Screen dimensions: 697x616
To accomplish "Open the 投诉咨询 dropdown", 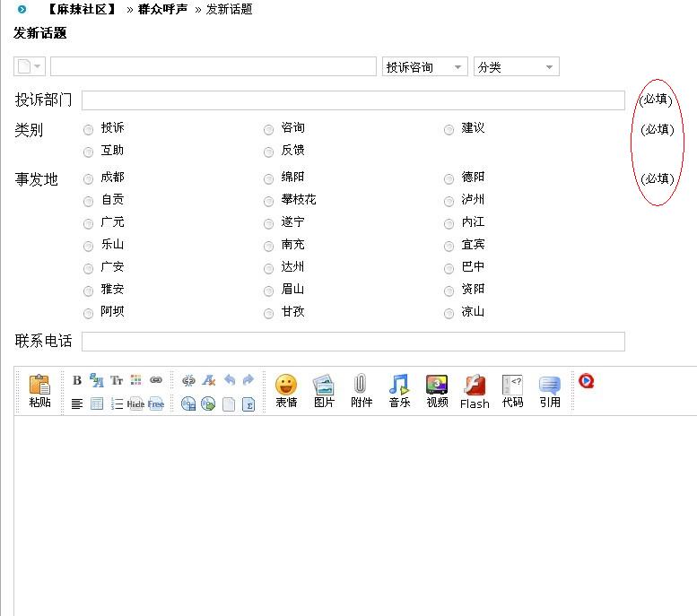I will click(x=424, y=66).
